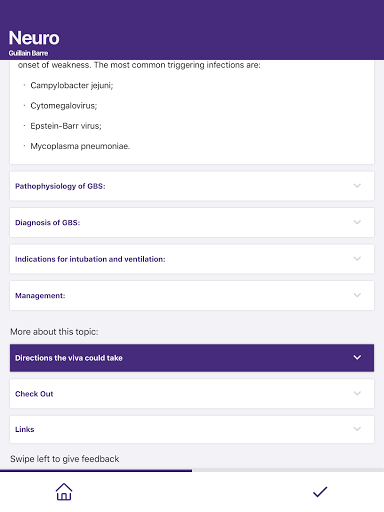This screenshot has width=384, height=512.
Task: Expand Directions the viva could take
Action: pyautogui.click(x=192, y=358)
